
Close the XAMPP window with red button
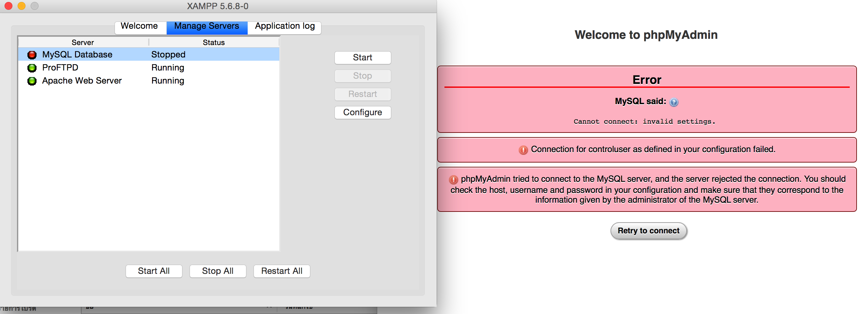pyautogui.click(x=8, y=6)
